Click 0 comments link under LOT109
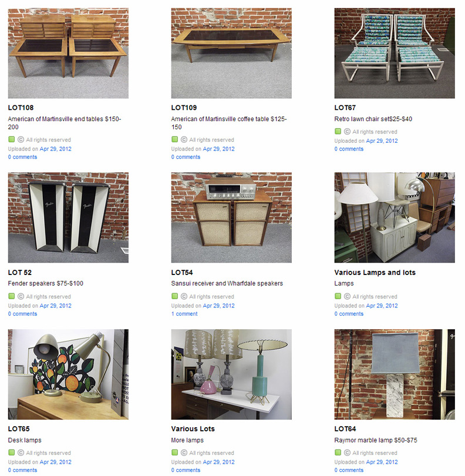 [186, 157]
